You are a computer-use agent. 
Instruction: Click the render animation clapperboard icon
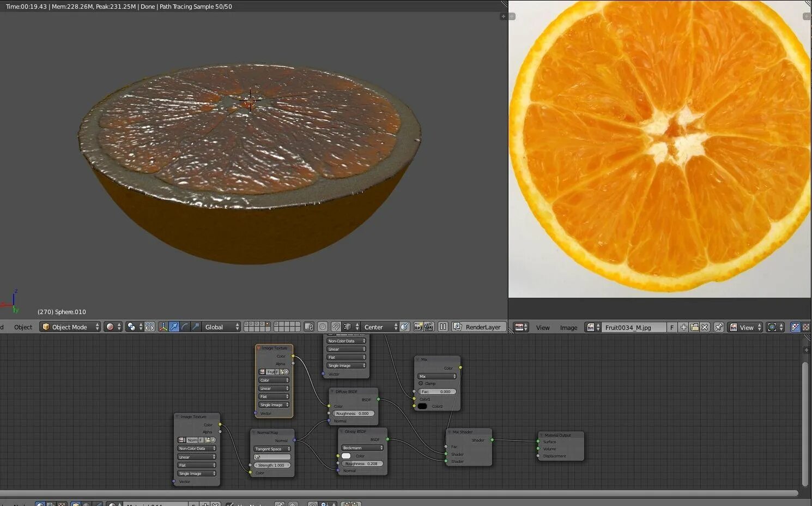pos(429,327)
